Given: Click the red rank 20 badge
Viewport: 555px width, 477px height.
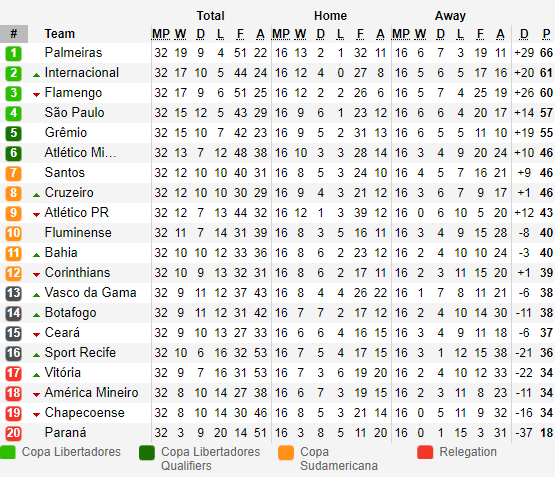Looking at the screenshot, I should point(13,433).
